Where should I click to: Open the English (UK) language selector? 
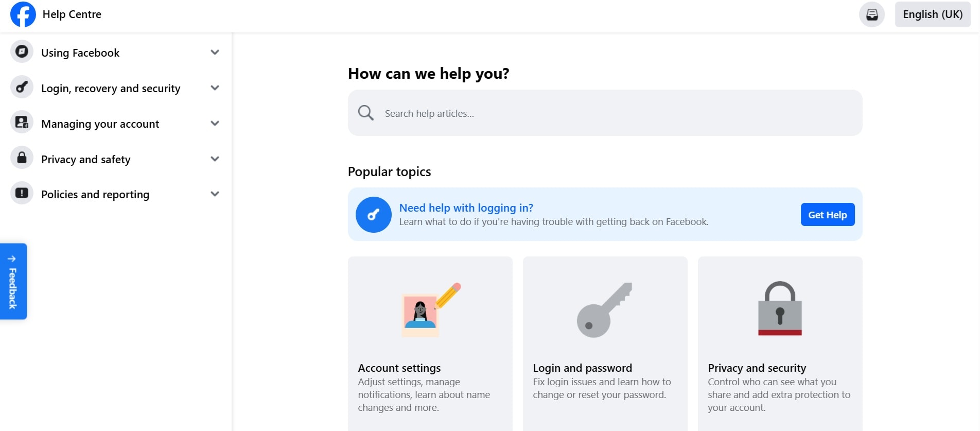pos(932,14)
